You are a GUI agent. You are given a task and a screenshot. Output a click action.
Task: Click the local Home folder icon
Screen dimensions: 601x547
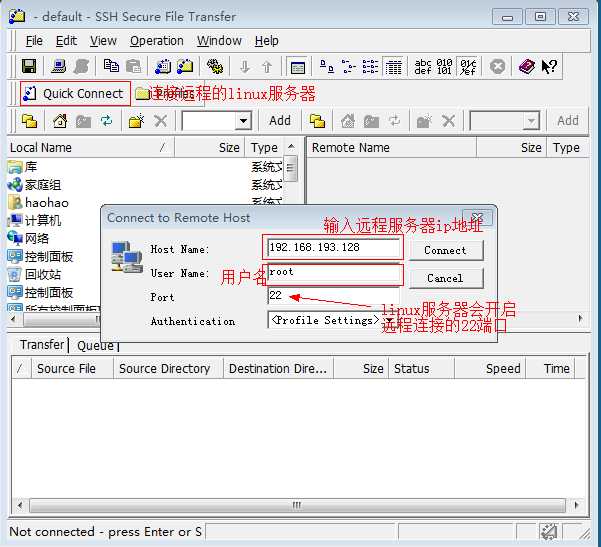pyautogui.click(x=60, y=121)
